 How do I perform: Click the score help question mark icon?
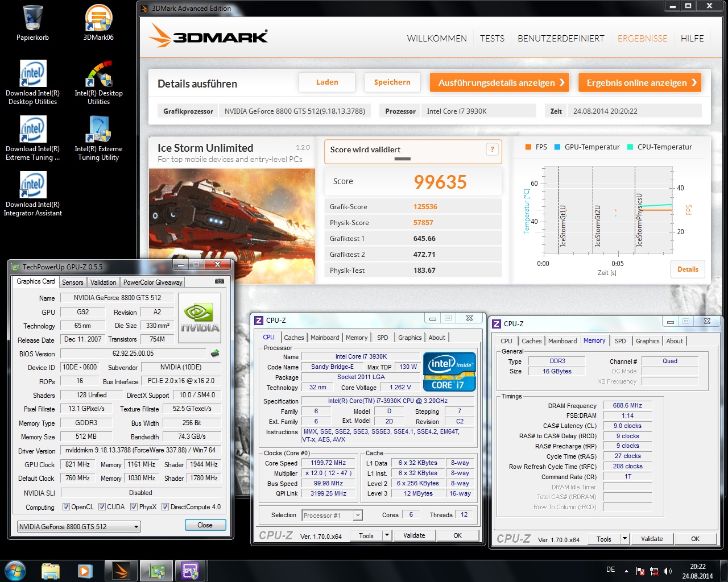click(493, 149)
